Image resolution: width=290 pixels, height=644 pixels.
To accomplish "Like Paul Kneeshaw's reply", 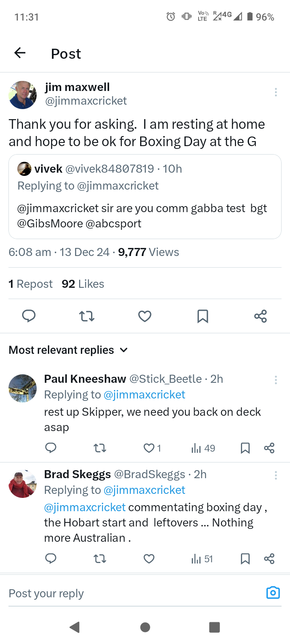I will (x=149, y=448).
